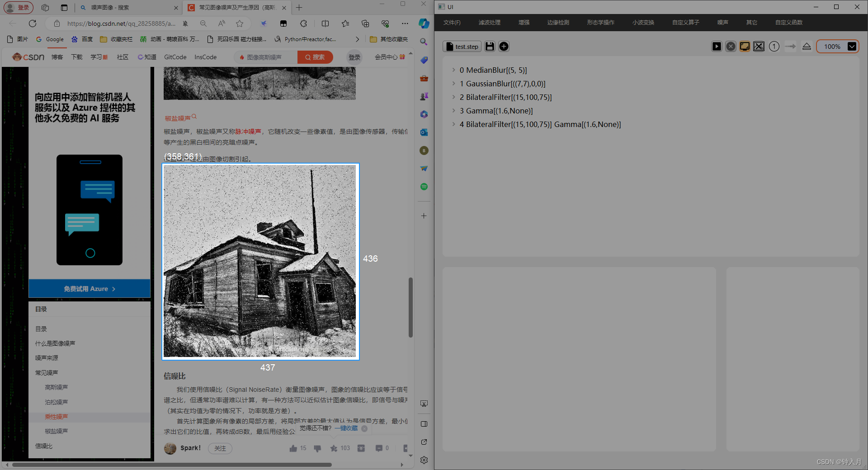Click the stop (circled X) icon
Image resolution: width=868 pixels, height=470 pixels.
(x=731, y=47)
